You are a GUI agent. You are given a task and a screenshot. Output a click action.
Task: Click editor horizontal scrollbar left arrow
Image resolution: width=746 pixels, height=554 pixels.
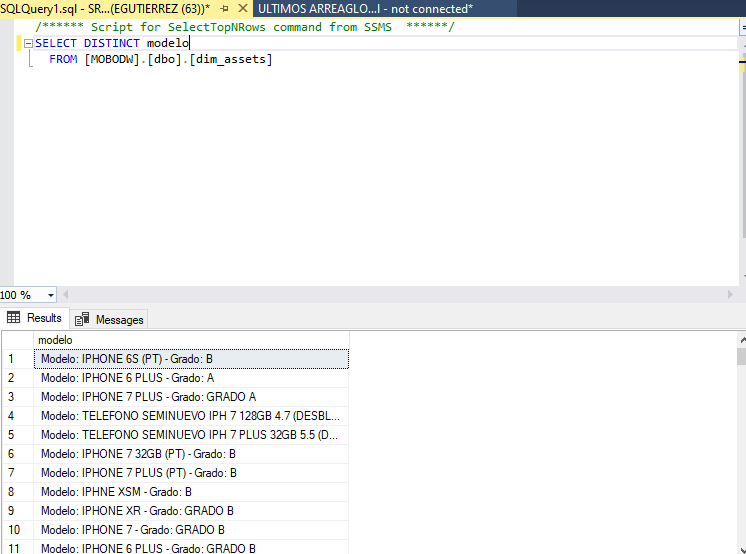click(x=66, y=295)
